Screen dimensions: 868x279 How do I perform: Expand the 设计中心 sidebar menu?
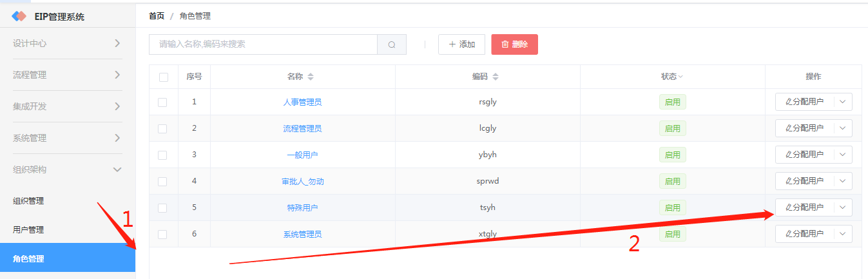point(68,43)
